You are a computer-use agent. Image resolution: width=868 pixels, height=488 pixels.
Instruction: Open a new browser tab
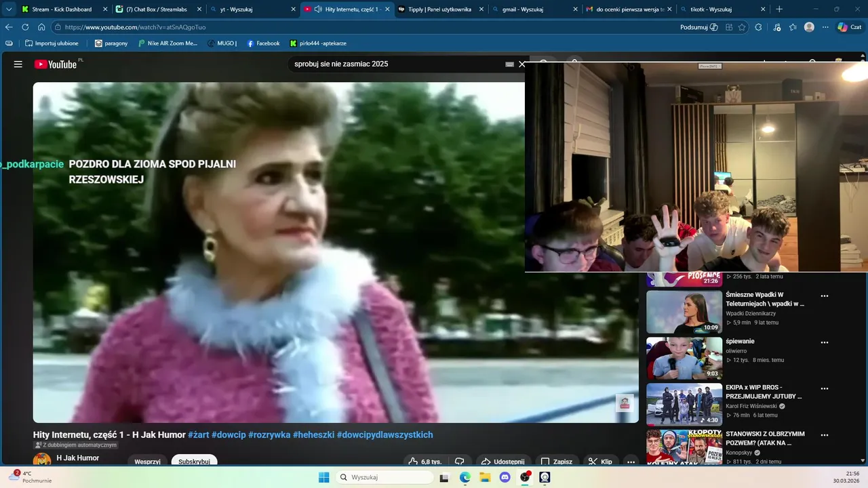(779, 9)
